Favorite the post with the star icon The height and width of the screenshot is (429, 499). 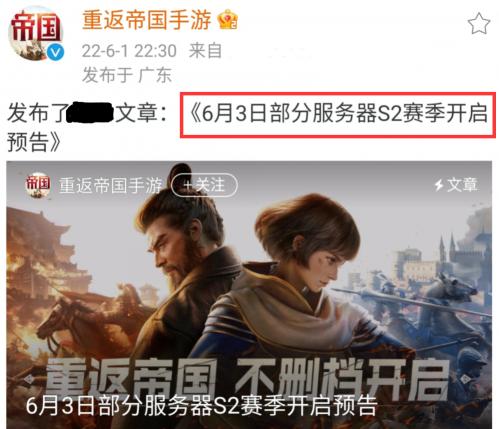[x=479, y=24]
